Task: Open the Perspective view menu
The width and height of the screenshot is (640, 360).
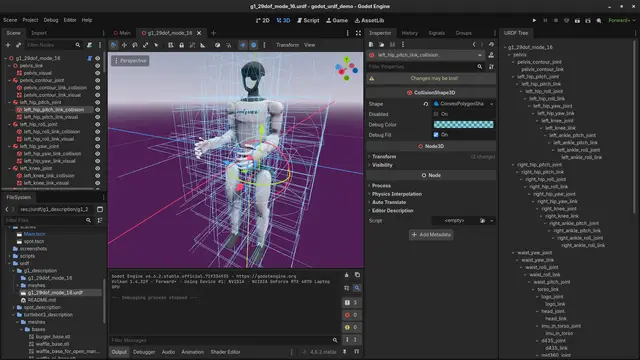Action: point(131,61)
